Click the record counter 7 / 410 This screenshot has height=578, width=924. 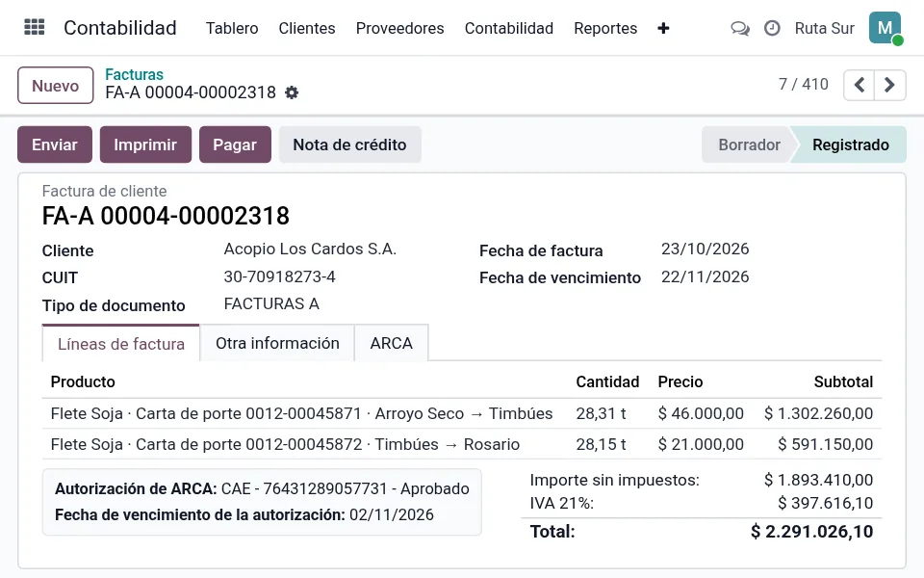point(803,85)
